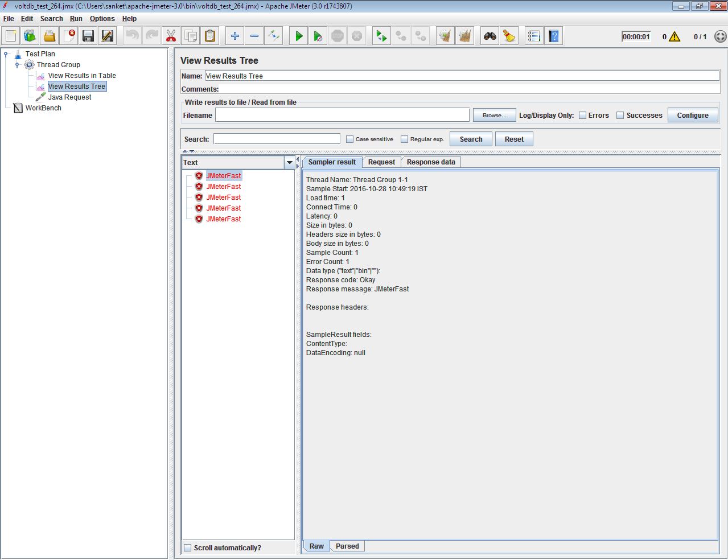Viewport: 728px width, 560px height.
Task: Select the last JMeterFast result
Action: pos(224,219)
